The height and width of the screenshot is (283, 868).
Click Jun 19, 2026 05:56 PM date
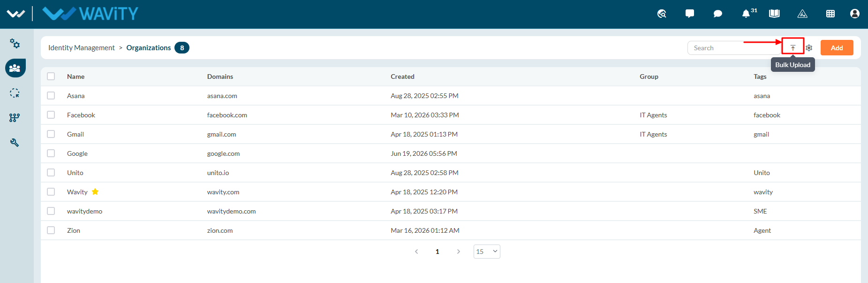point(424,153)
